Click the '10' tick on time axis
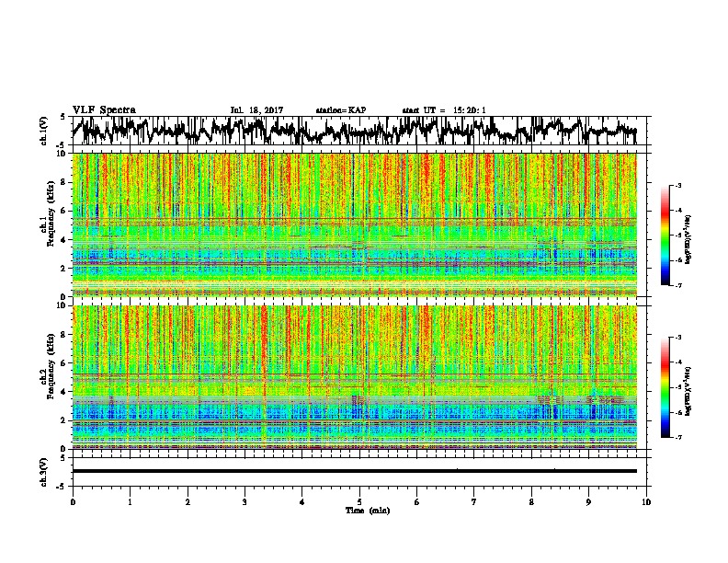728x563 pixels. click(646, 502)
